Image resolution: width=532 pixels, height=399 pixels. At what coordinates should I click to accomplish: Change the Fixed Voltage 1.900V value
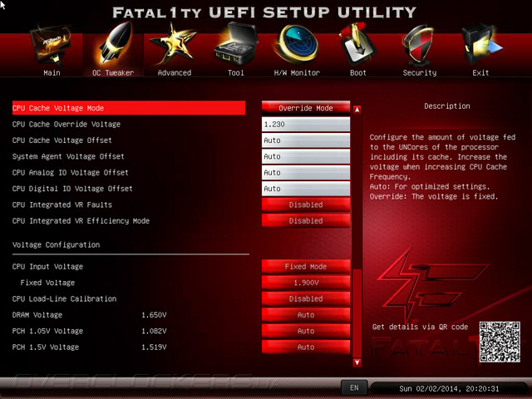point(306,283)
